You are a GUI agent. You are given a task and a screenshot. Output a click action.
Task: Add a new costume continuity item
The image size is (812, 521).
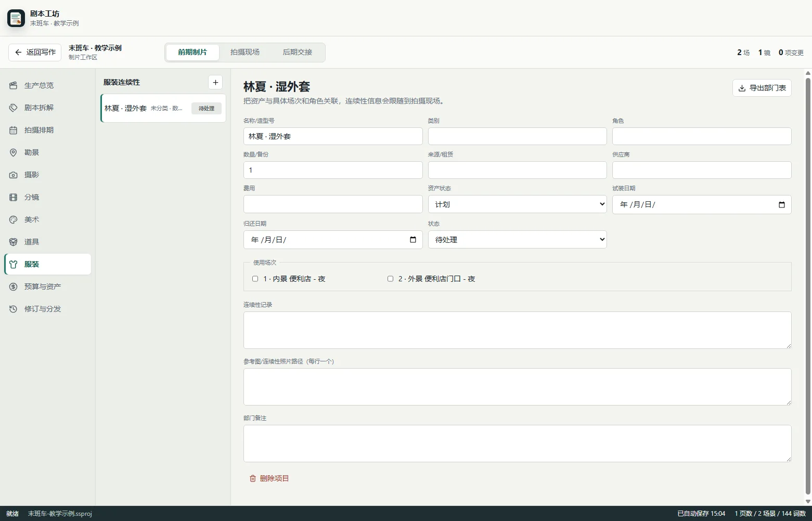click(x=215, y=82)
